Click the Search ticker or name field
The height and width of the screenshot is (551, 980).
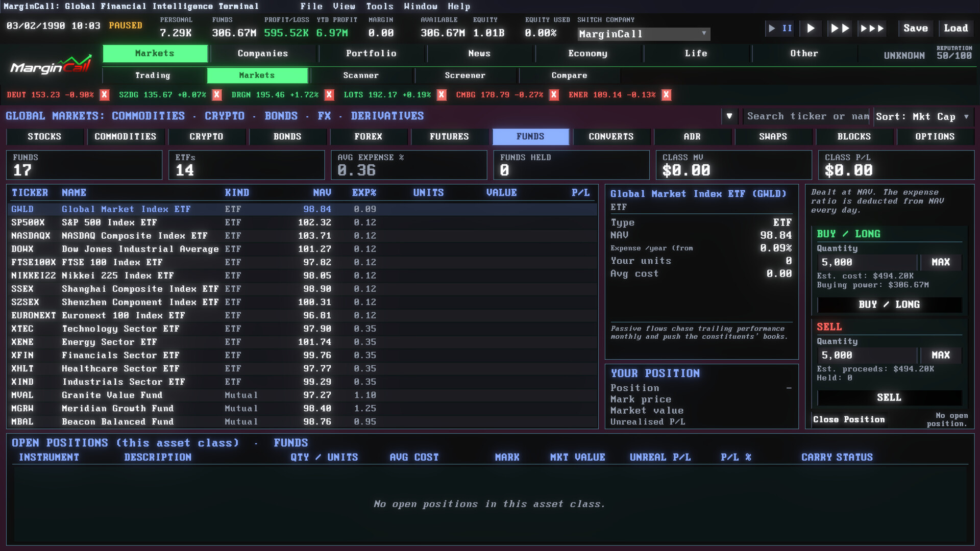(x=807, y=116)
